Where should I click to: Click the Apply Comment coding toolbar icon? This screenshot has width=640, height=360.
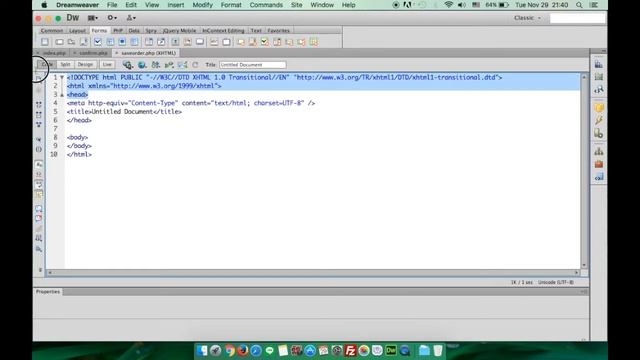39,209
